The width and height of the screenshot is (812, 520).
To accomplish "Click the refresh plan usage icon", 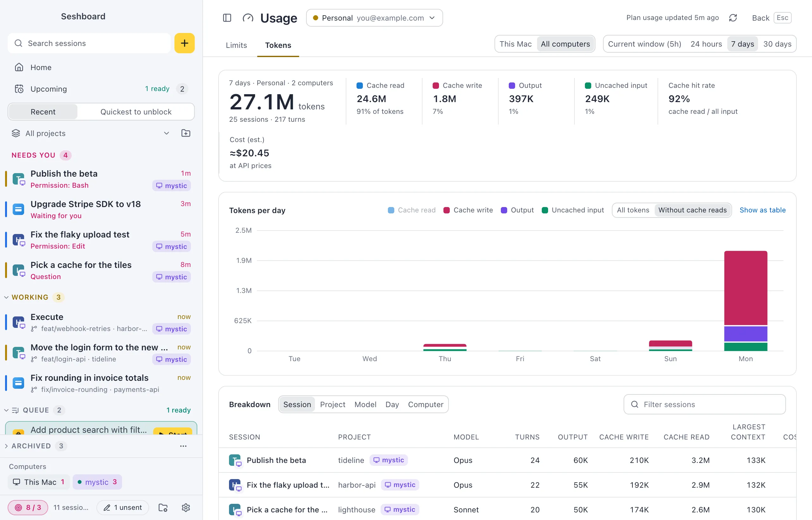I will pos(733,17).
